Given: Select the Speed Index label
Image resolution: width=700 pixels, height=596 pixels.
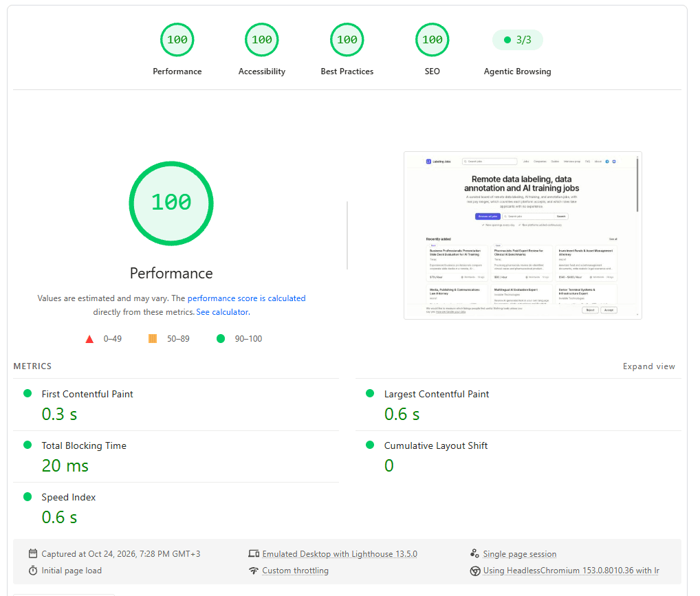Looking at the screenshot, I should coord(68,497).
